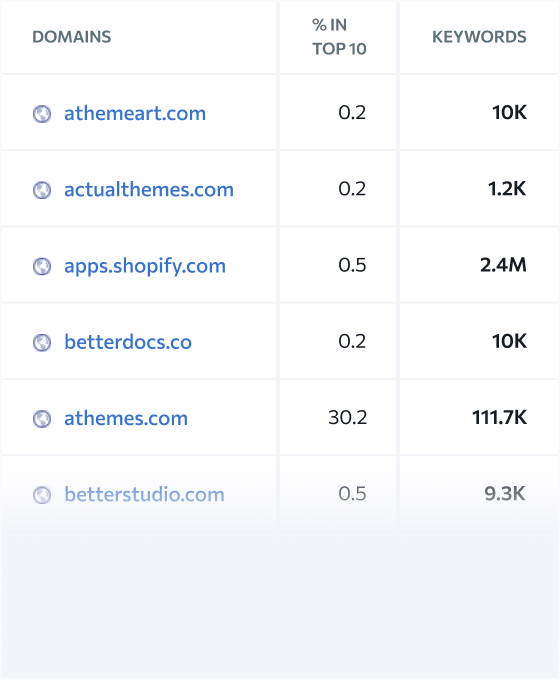Screen dimensions: 560x680
Task: Click the 9.3K keywords value for betterstudio.com
Action: (x=505, y=494)
